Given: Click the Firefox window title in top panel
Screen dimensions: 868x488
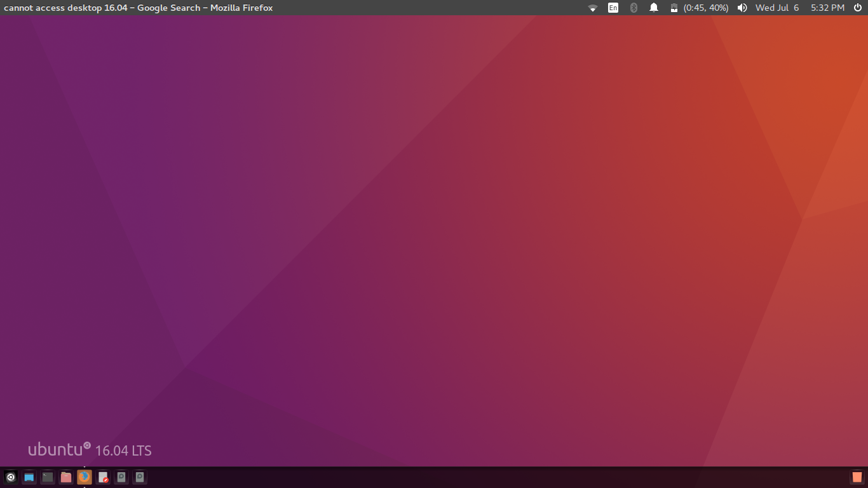Looking at the screenshot, I should pos(139,8).
